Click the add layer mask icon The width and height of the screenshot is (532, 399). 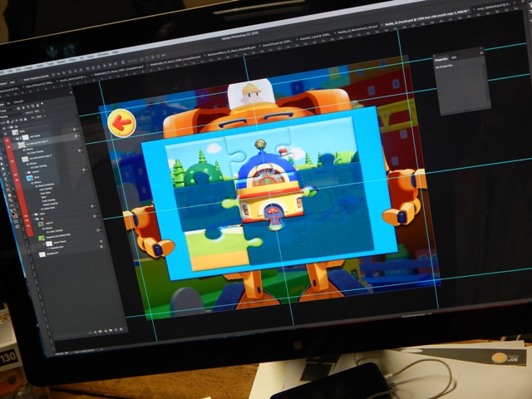tap(100, 332)
